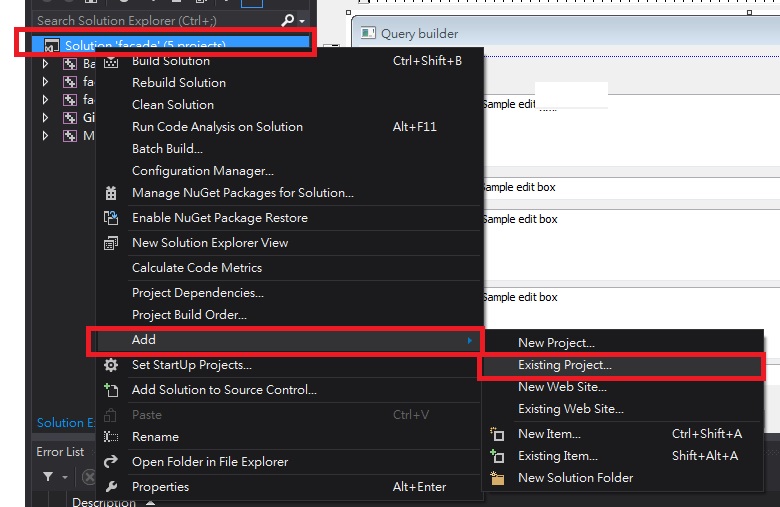The image size is (780, 507).
Task: Click the Add Solution to Source Control icon
Action: 111,390
